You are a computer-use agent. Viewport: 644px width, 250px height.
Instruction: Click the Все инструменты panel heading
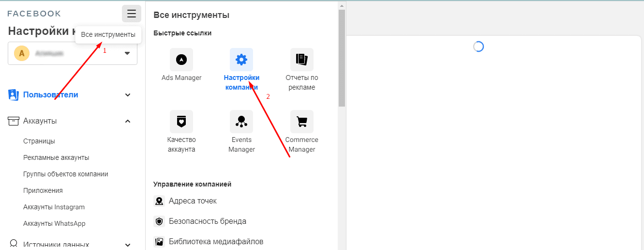click(x=191, y=15)
